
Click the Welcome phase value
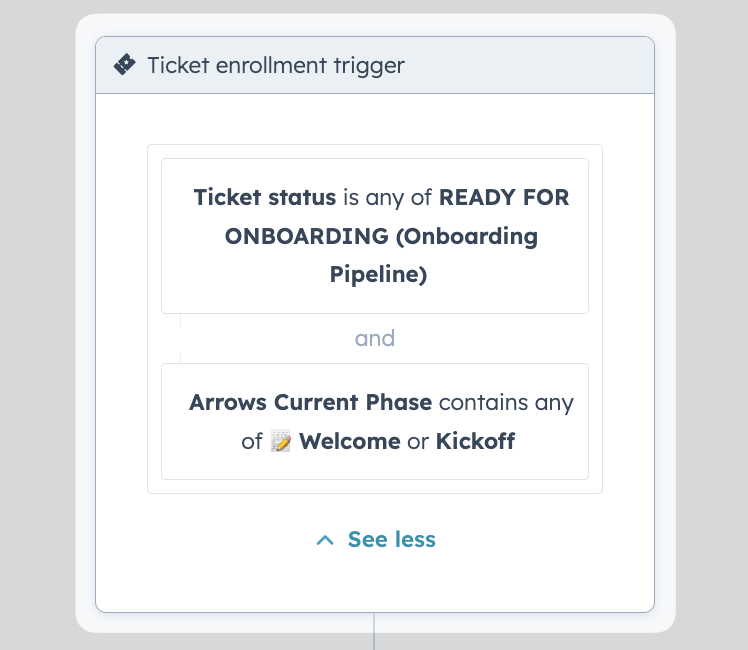click(x=350, y=441)
